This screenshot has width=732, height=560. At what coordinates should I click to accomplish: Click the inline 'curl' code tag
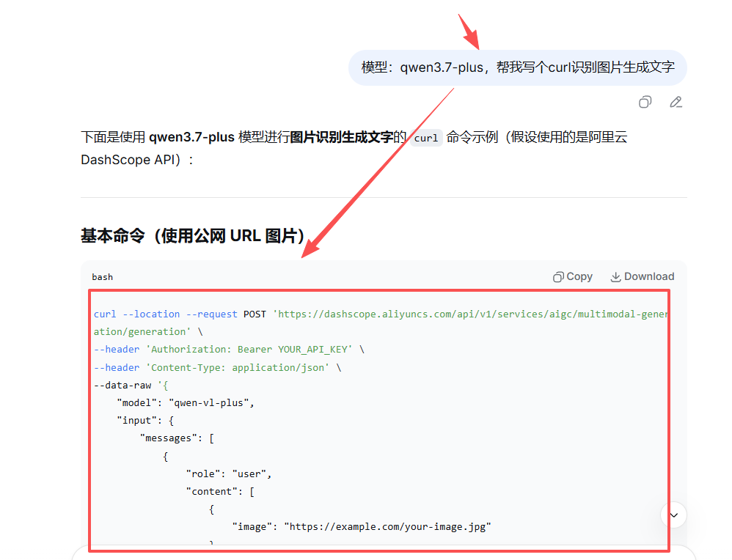click(426, 138)
